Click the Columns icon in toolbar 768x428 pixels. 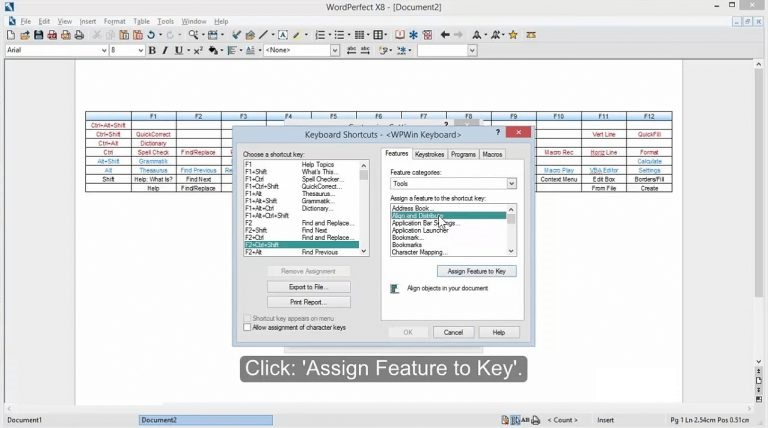[x=378, y=35]
